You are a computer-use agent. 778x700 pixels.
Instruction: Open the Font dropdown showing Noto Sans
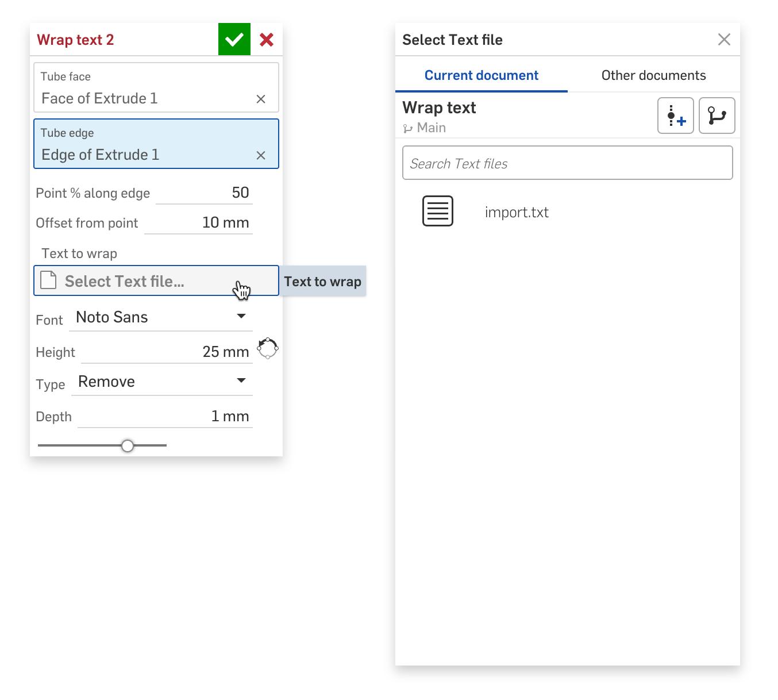pyautogui.click(x=161, y=317)
